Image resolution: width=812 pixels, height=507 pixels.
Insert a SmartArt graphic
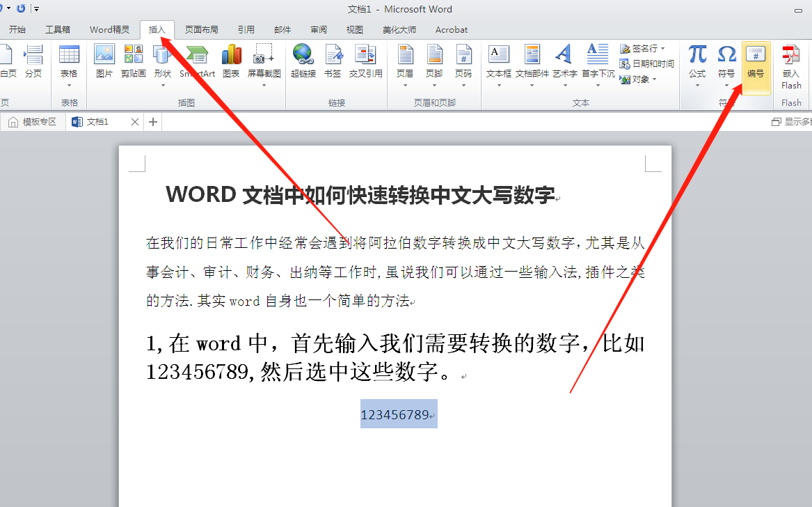(197, 62)
